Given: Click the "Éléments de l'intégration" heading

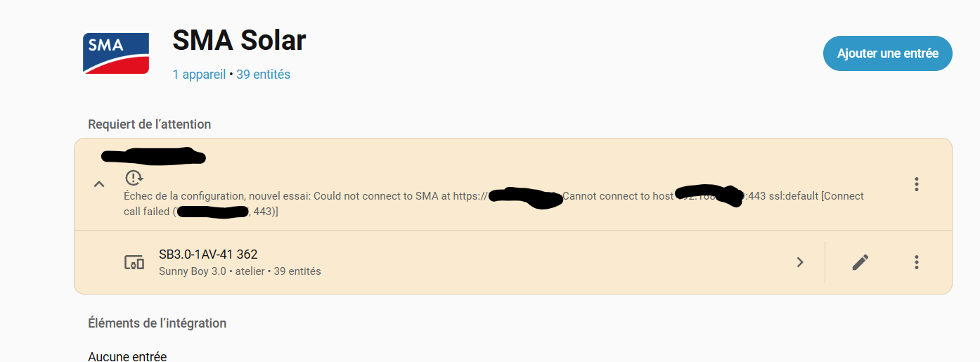Looking at the screenshot, I should tap(157, 323).
